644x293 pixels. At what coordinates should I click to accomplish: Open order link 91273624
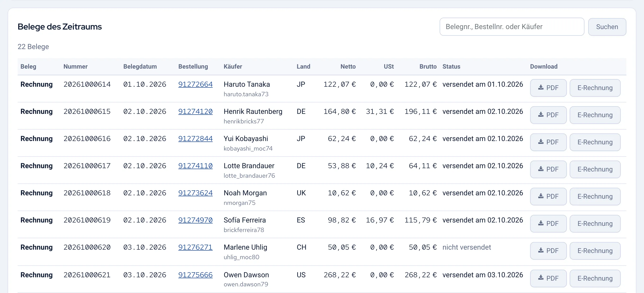195,193
